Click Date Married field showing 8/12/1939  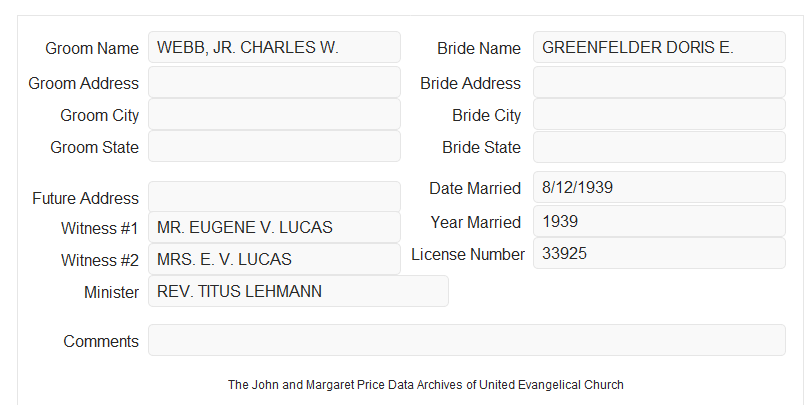[x=659, y=187]
